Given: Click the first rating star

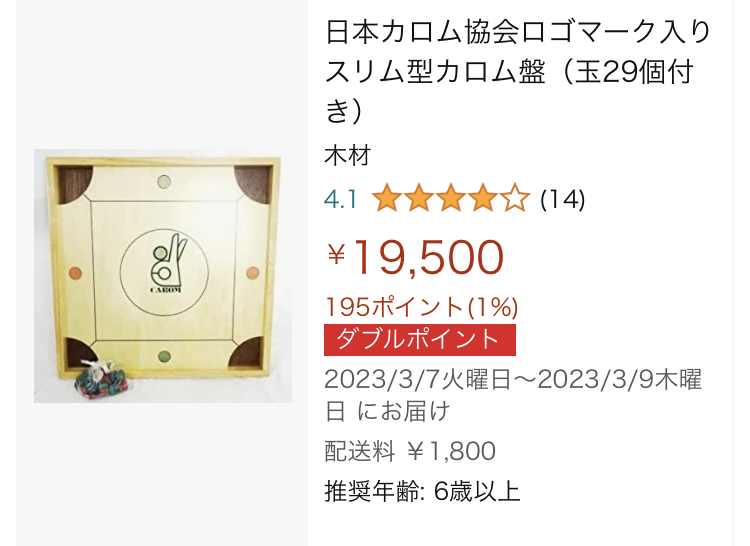Looking at the screenshot, I should (x=386, y=198).
